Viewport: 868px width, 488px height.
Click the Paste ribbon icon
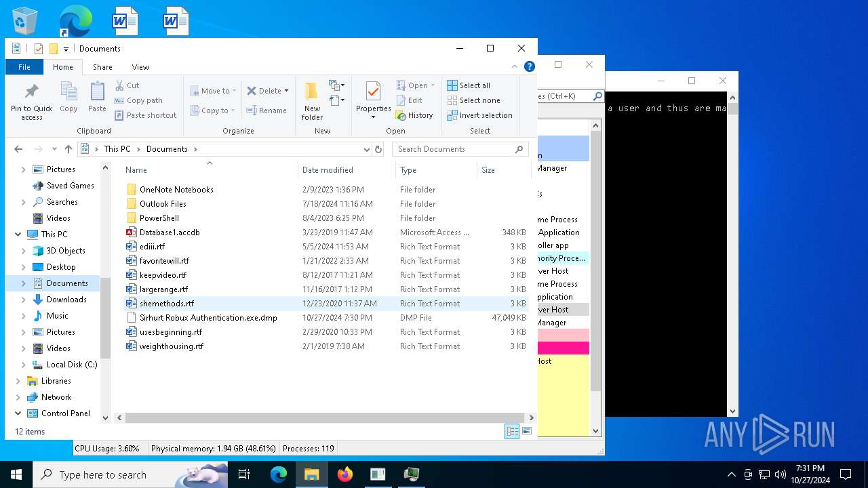pyautogui.click(x=97, y=97)
